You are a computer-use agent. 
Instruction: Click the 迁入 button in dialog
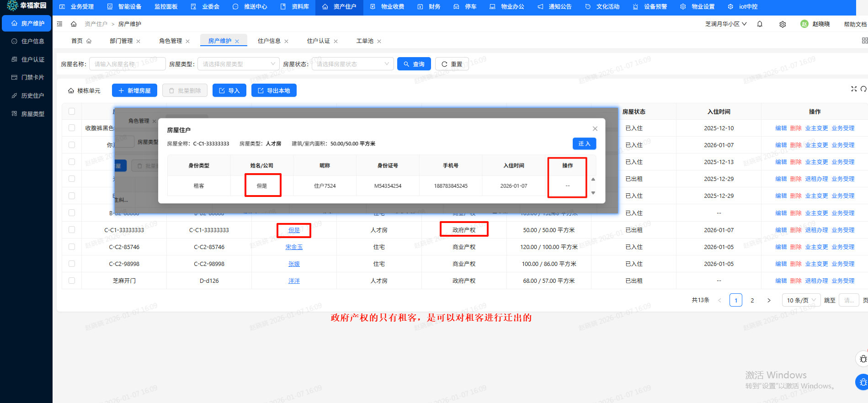coord(584,143)
